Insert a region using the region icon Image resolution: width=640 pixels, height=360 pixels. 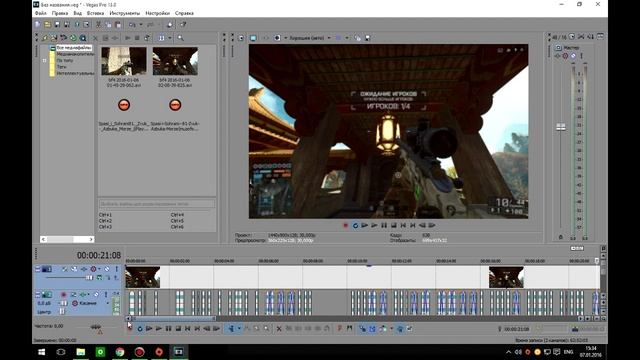[x=349, y=329]
